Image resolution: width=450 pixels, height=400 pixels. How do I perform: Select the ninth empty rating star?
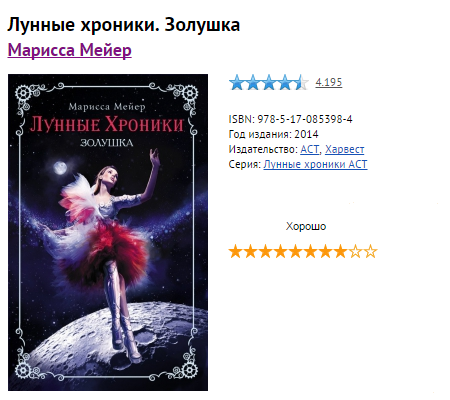[355, 251]
